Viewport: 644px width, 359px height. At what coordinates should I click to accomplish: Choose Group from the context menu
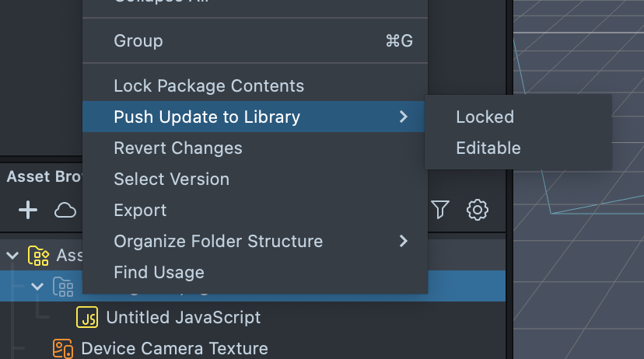coord(138,40)
